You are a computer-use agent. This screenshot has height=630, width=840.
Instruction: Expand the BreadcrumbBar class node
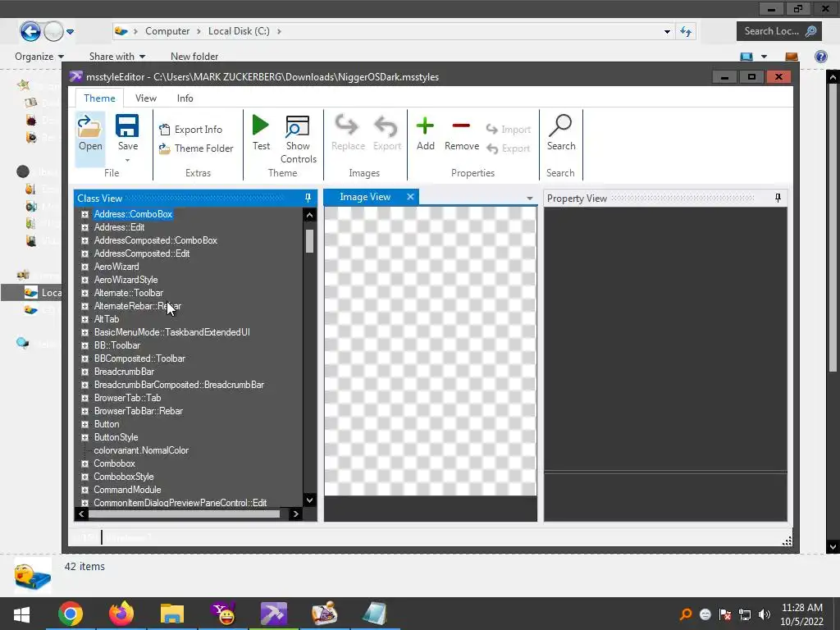pos(84,372)
